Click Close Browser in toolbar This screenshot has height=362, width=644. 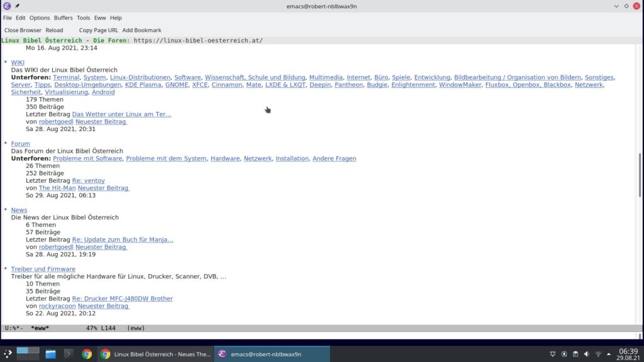tap(23, 30)
